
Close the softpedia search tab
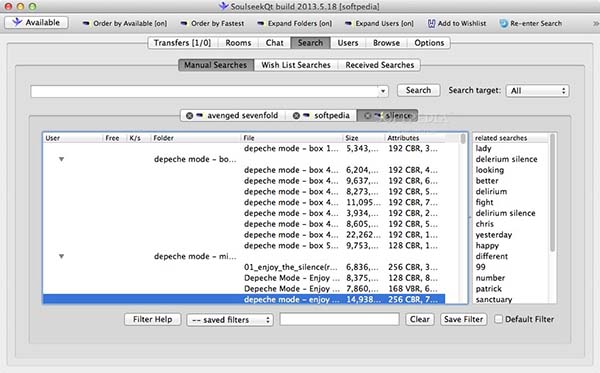pyautogui.click(x=296, y=116)
